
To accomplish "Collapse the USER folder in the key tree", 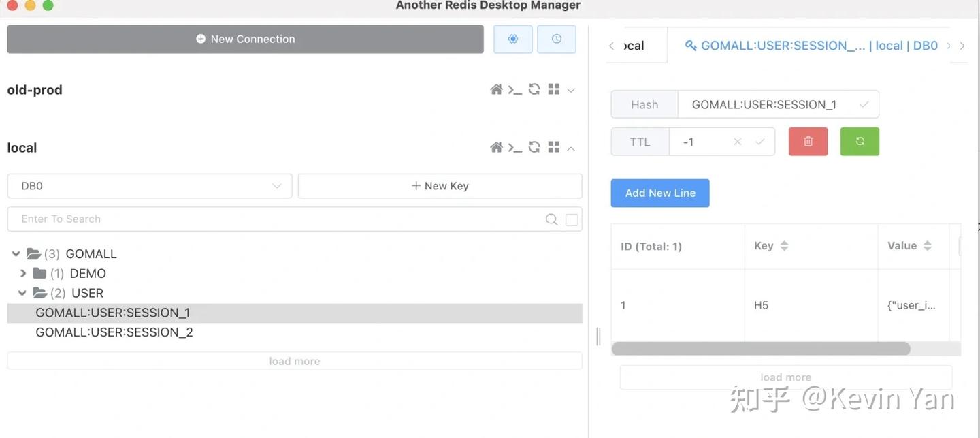I will [22, 293].
